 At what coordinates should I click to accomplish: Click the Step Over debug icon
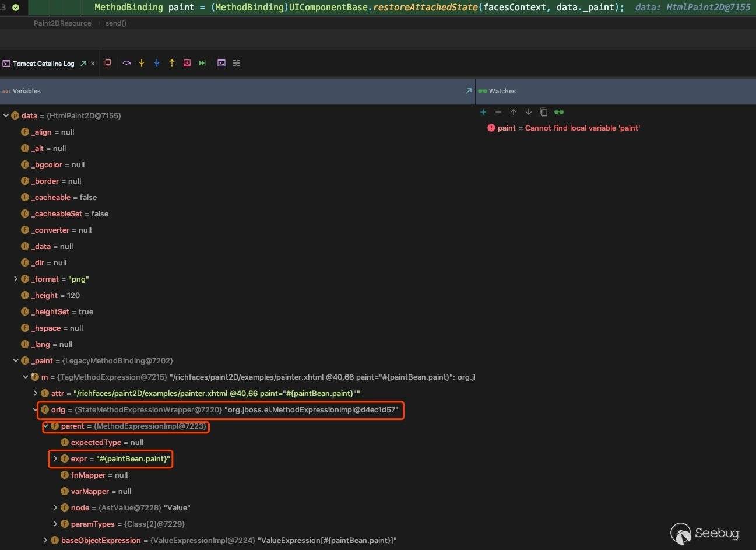(126, 63)
